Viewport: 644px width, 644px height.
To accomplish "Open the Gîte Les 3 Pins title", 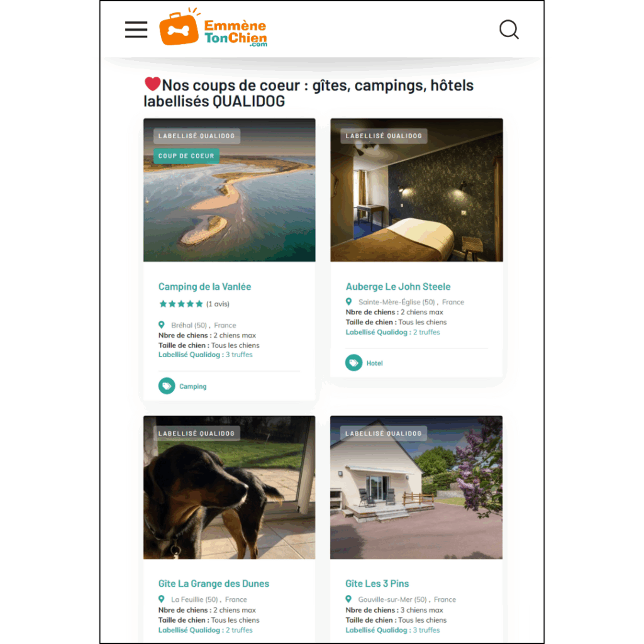I will pyautogui.click(x=377, y=584).
